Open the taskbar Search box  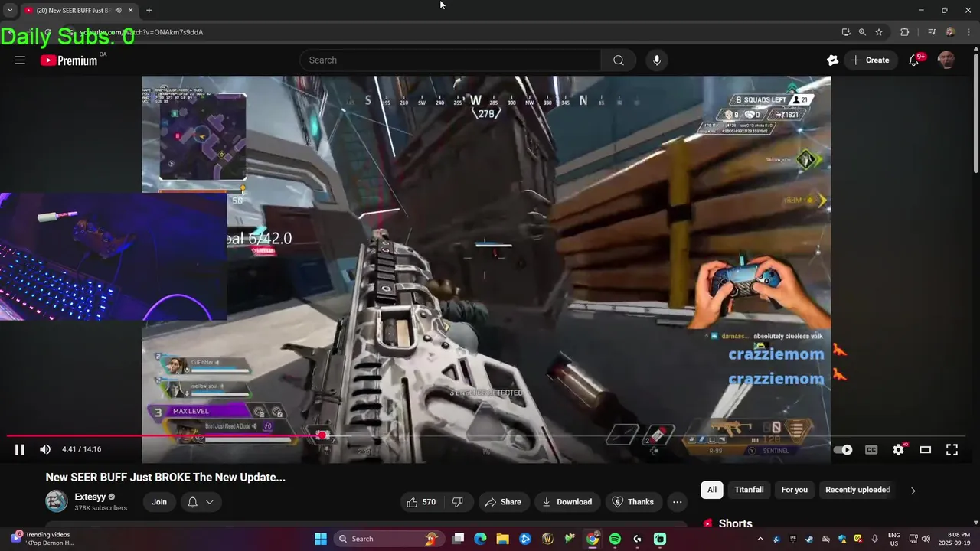pyautogui.click(x=390, y=539)
